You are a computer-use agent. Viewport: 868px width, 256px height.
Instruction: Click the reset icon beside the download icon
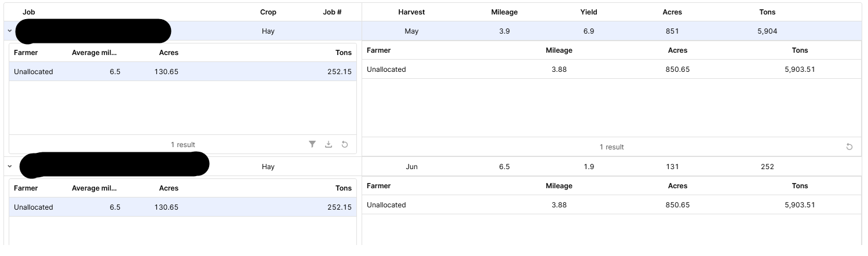[x=345, y=144]
